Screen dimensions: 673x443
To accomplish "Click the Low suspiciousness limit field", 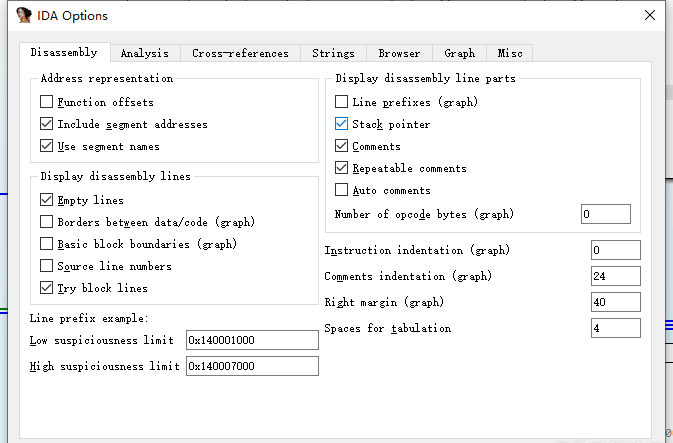I will pos(252,340).
